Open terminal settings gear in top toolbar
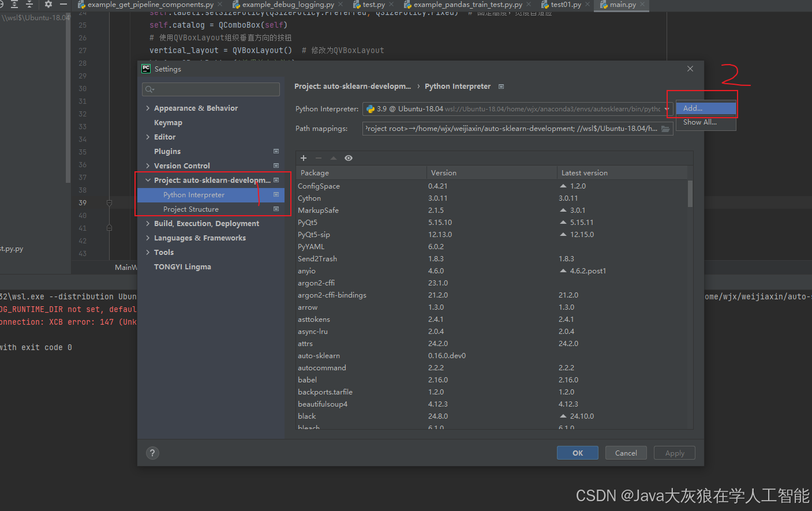 coord(47,5)
